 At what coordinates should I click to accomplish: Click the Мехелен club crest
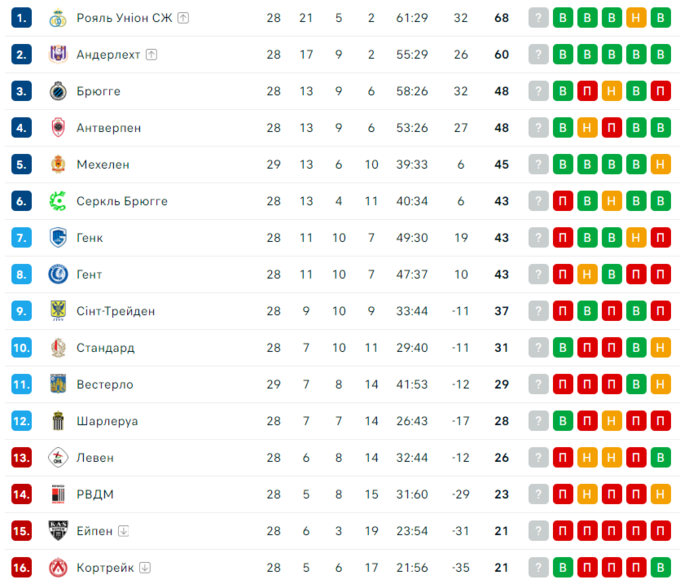[x=58, y=164]
